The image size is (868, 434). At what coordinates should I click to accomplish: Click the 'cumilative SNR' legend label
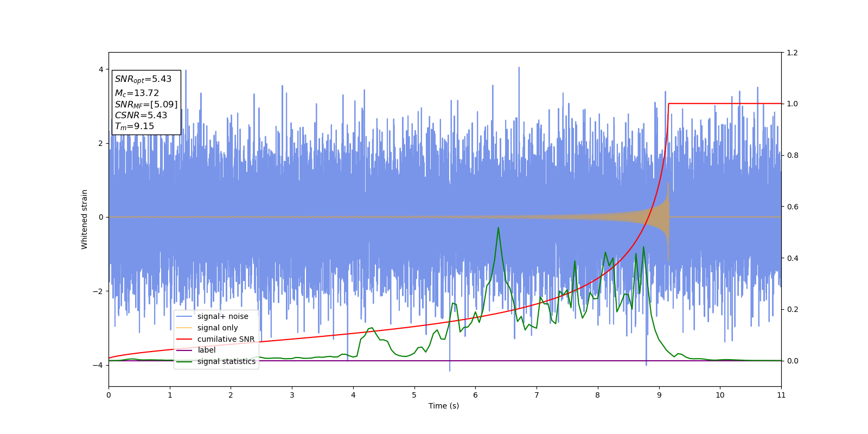226,339
